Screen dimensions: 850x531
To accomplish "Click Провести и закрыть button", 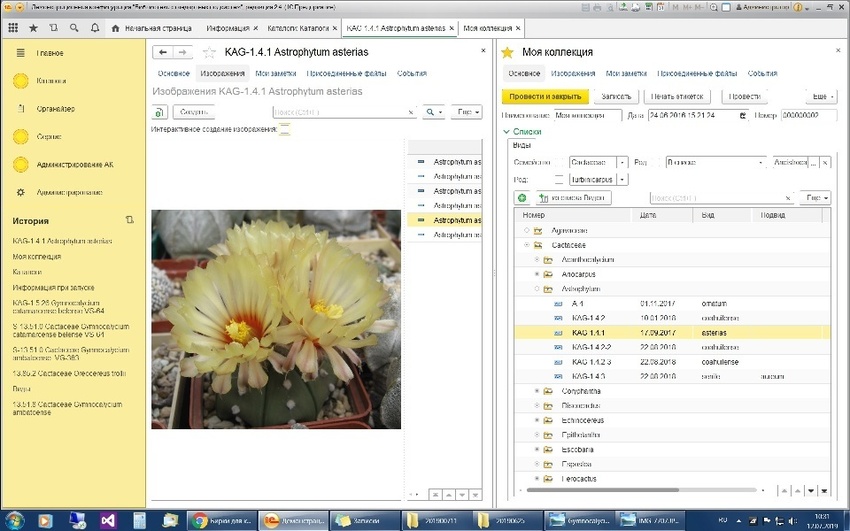I will click(x=545, y=96).
